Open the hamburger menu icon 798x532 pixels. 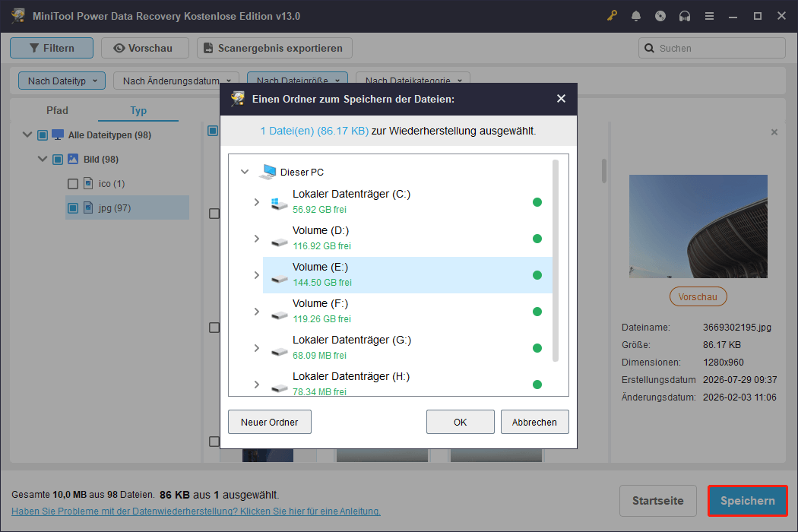pyautogui.click(x=709, y=16)
